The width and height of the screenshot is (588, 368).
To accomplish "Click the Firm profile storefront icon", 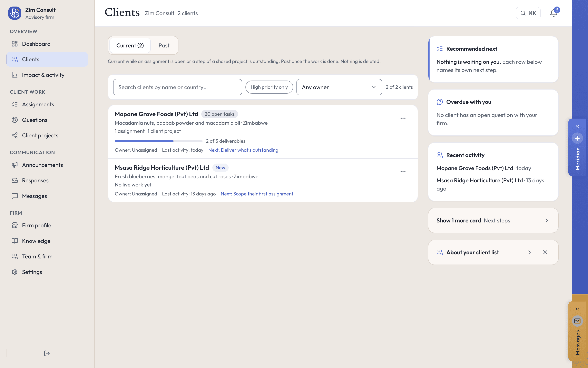I will pyautogui.click(x=14, y=225).
